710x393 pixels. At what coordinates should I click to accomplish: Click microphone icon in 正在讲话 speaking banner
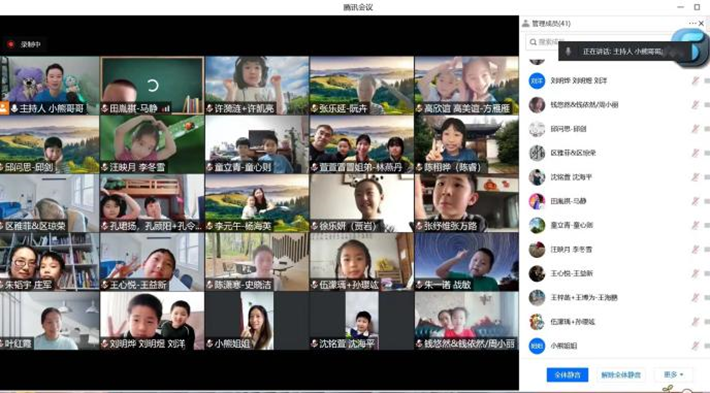pos(568,52)
